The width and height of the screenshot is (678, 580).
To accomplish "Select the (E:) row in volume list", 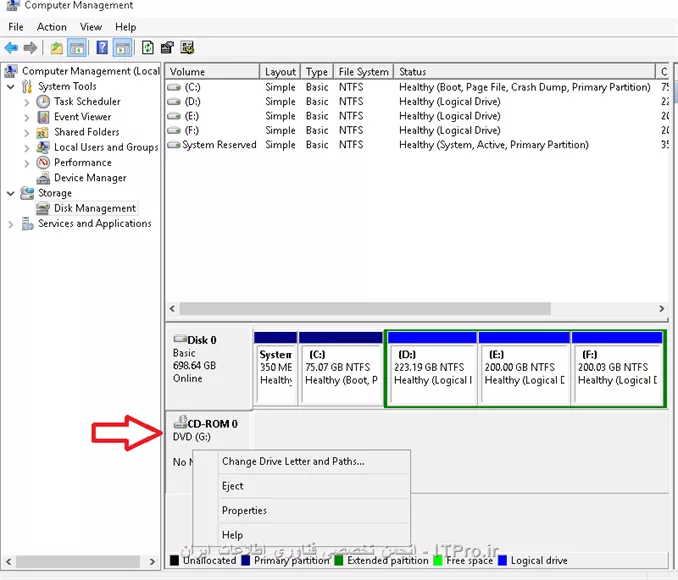I will coord(417,116).
